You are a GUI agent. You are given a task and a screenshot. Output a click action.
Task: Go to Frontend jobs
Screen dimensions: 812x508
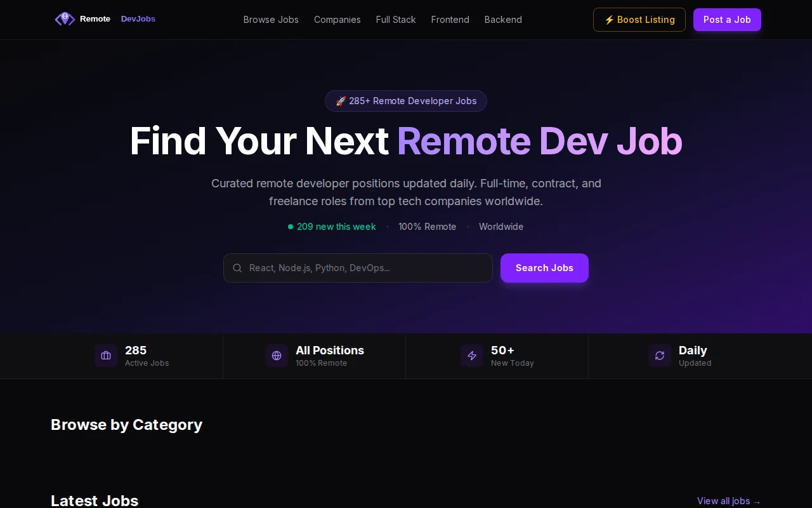coord(450,20)
